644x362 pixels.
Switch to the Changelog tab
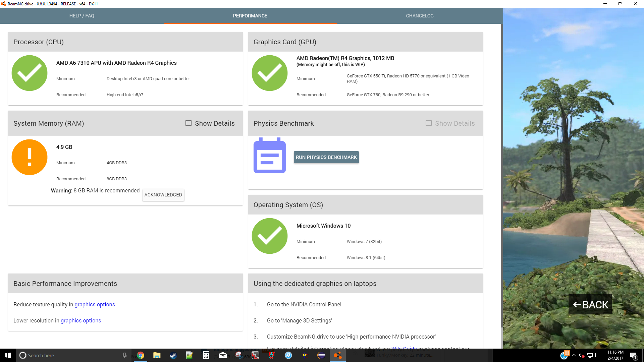pos(420,16)
